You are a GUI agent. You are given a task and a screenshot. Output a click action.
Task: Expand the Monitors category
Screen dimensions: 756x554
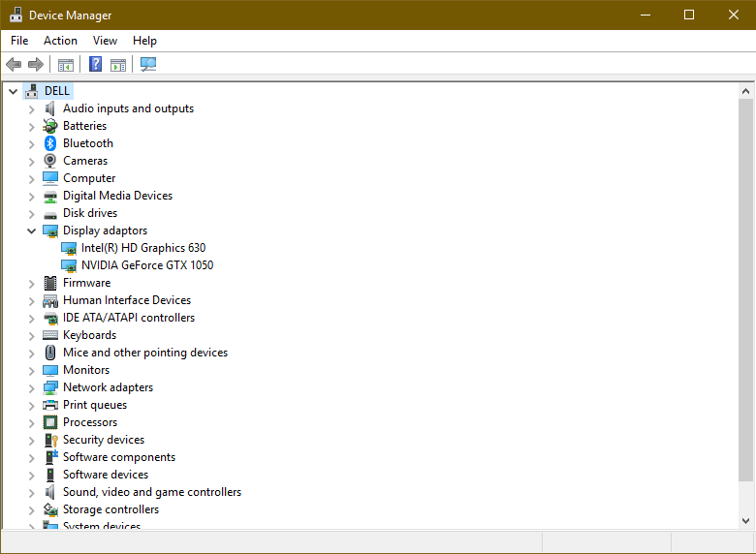(x=31, y=371)
